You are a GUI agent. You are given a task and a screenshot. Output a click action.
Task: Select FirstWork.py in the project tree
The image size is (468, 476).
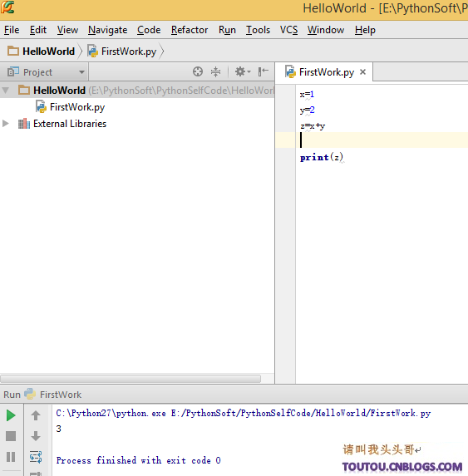[x=70, y=107]
